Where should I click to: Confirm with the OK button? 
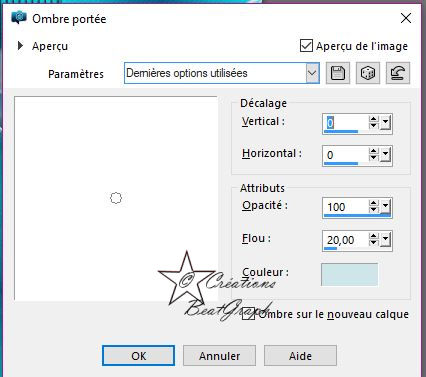(138, 356)
